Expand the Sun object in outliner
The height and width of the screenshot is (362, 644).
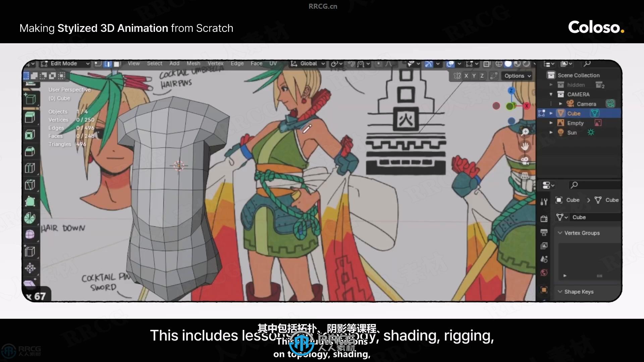551,132
